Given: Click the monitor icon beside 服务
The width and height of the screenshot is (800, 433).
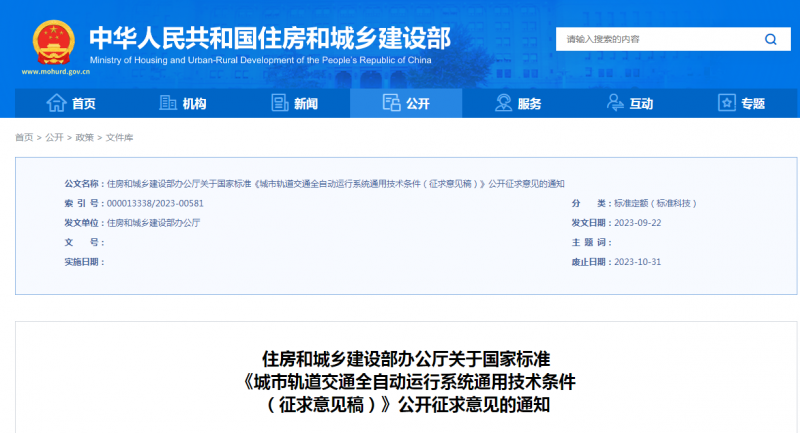Looking at the screenshot, I should pos(504,104).
